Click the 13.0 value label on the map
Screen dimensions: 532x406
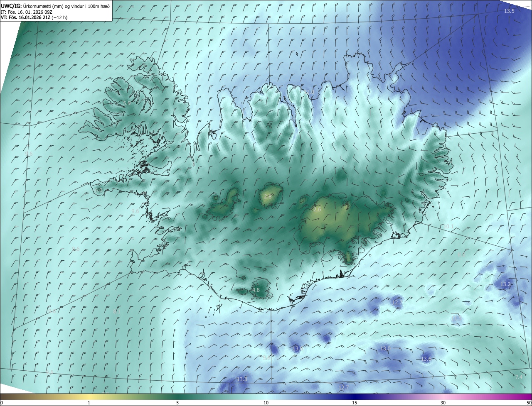pos(385,348)
